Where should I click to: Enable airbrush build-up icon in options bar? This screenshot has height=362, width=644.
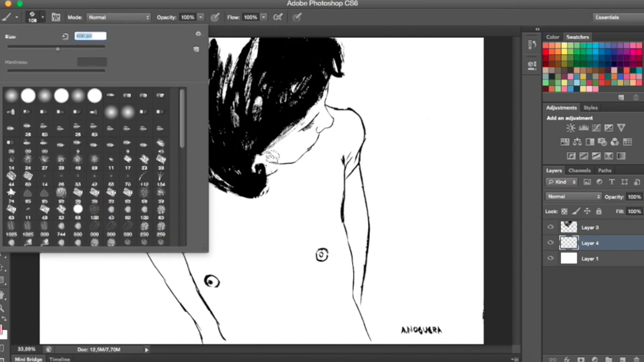278,17
